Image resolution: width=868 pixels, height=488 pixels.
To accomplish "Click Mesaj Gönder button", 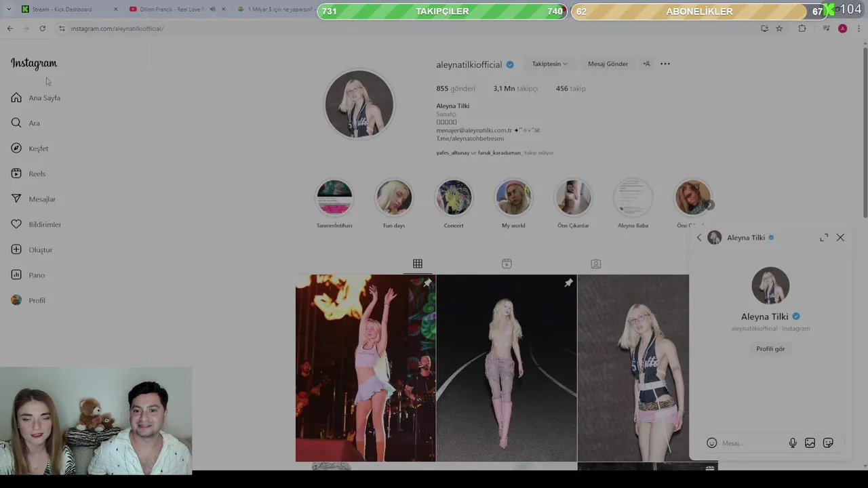I will coord(608,64).
